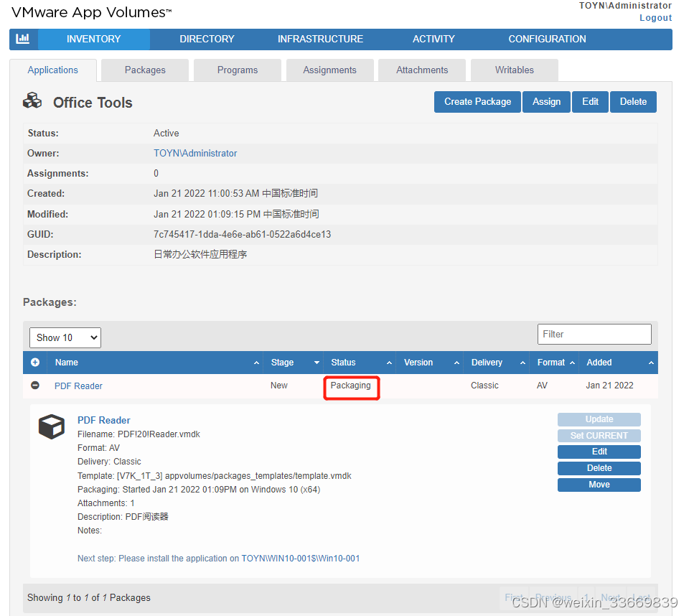Click the Showing 1 to 1 of 1 Packages text

click(x=89, y=598)
